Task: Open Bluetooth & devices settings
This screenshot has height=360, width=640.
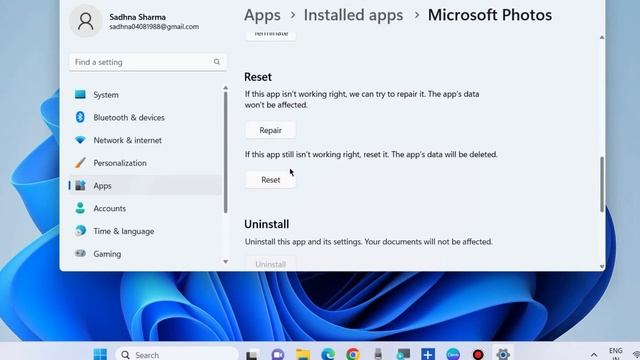Action: (145, 118)
